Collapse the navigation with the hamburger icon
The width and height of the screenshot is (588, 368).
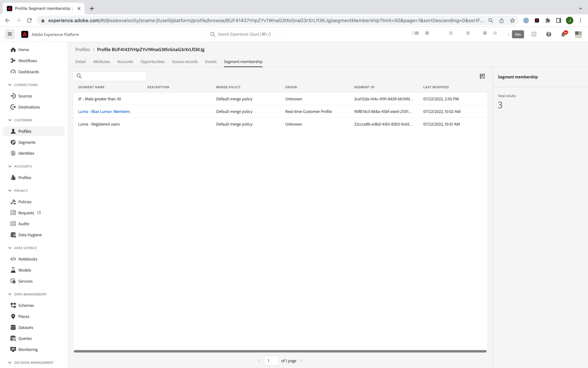tap(9, 34)
